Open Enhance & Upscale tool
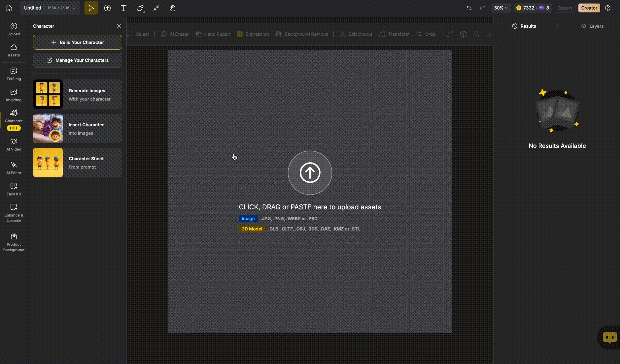Image resolution: width=620 pixels, height=364 pixels. (x=14, y=213)
